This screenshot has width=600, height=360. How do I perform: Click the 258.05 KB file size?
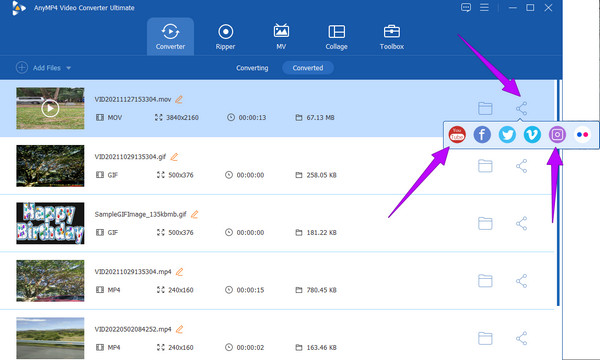point(321,175)
